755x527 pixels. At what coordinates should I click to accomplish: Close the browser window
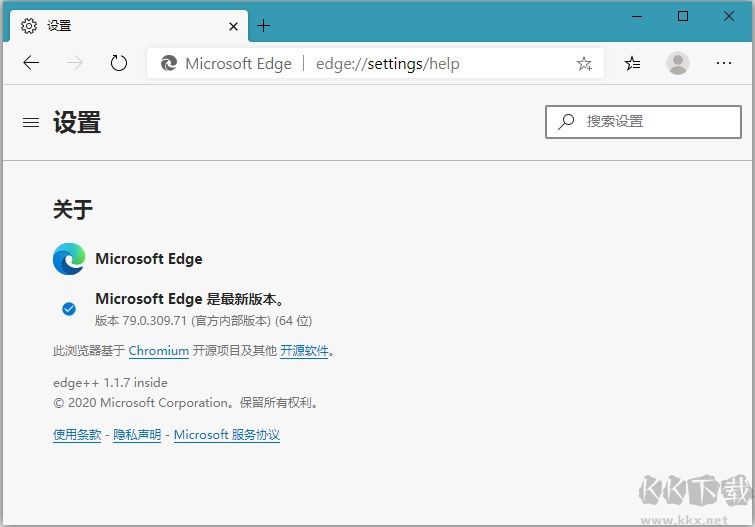729,16
